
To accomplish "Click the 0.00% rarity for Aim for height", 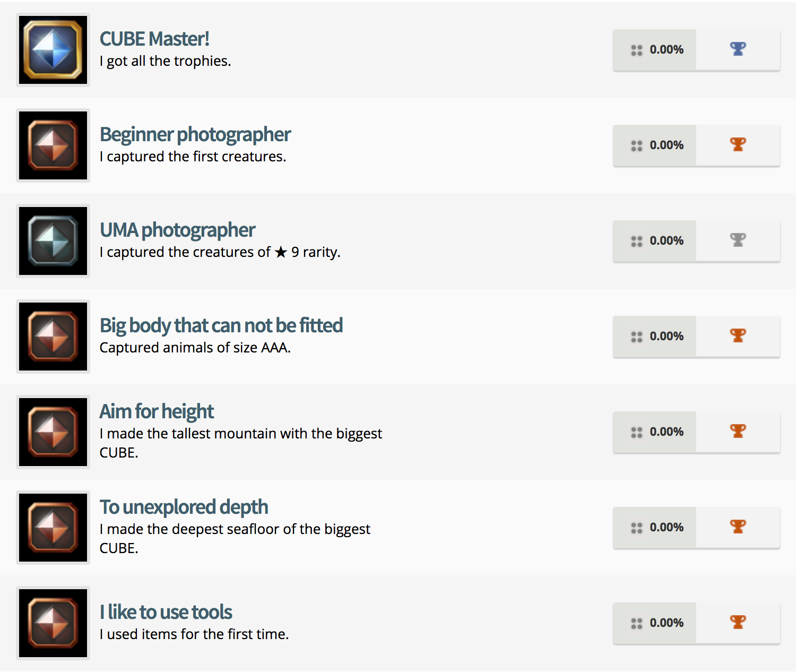I will tap(666, 432).
